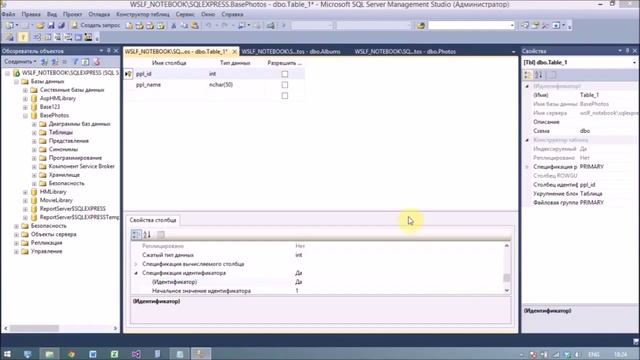This screenshot has height=360, width=640.
Task: Click the Manage Spatial Indexes icon
Action: click(88, 38)
